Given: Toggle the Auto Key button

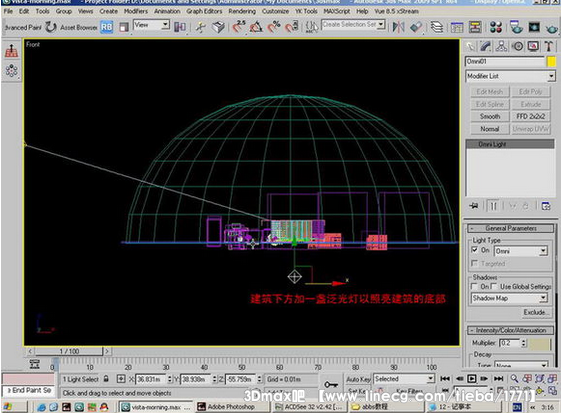Looking at the screenshot, I should [358, 379].
